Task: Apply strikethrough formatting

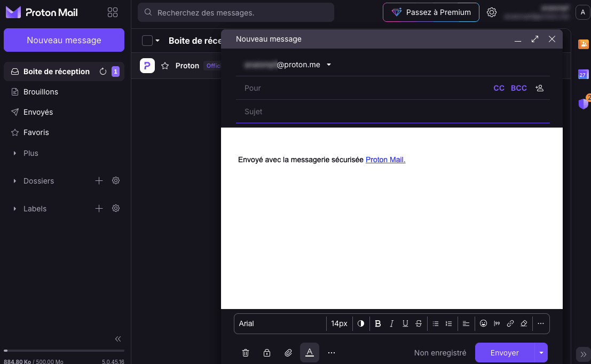Action: tap(419, 323)
